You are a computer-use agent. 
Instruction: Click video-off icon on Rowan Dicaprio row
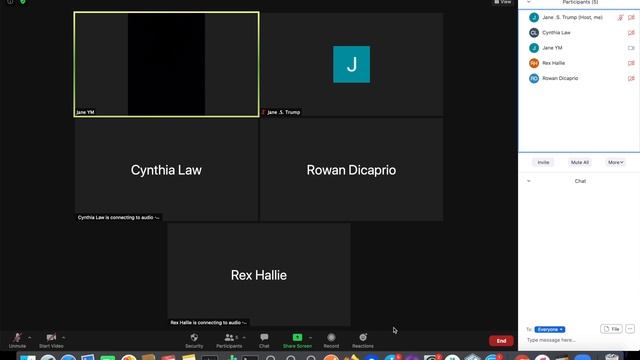click(x=631, y=78)
